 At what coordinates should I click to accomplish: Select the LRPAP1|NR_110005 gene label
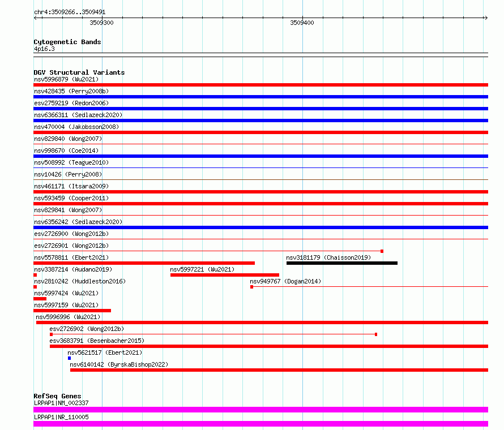tap(61, 417)
